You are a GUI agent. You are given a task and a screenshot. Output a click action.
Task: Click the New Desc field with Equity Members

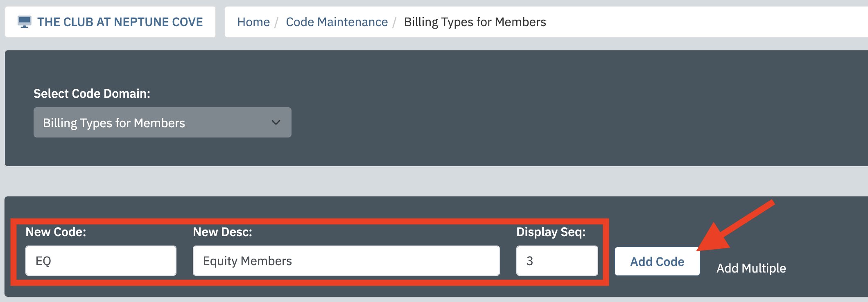point(346,261)
